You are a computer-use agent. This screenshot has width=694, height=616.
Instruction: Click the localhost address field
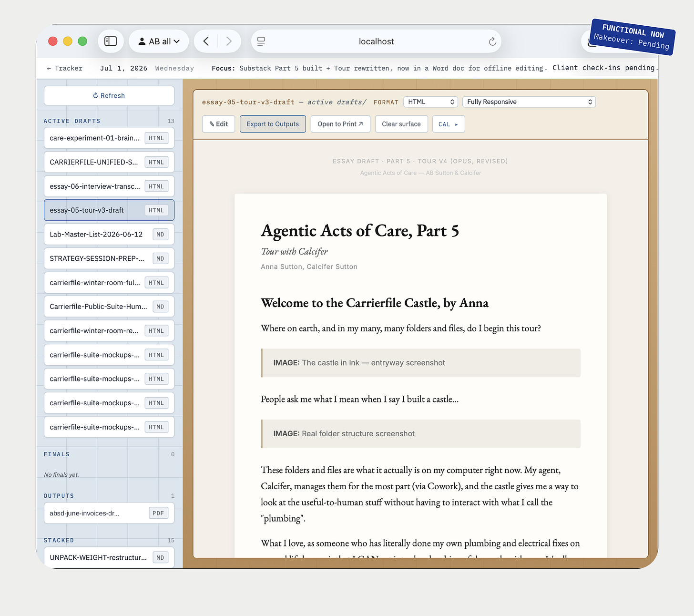[376, 41]
